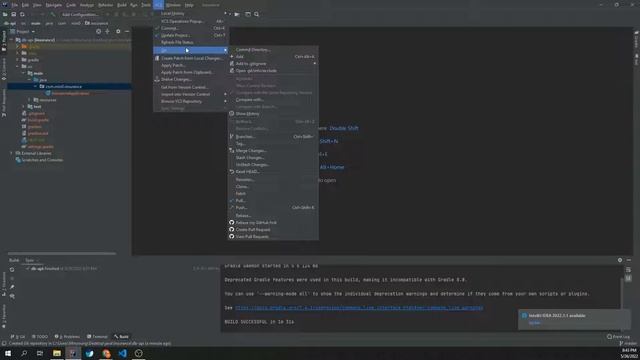Select Add in Git submenu

coord(273,57)
